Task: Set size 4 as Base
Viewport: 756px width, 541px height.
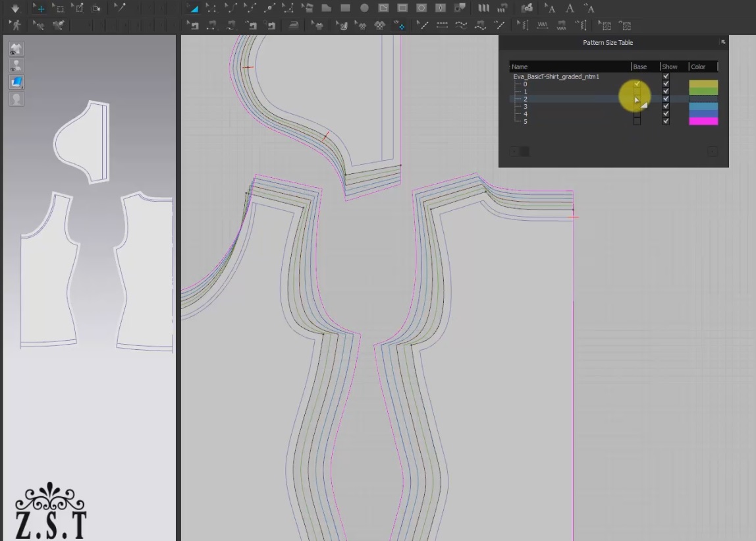Action: (x=637, y=114)
